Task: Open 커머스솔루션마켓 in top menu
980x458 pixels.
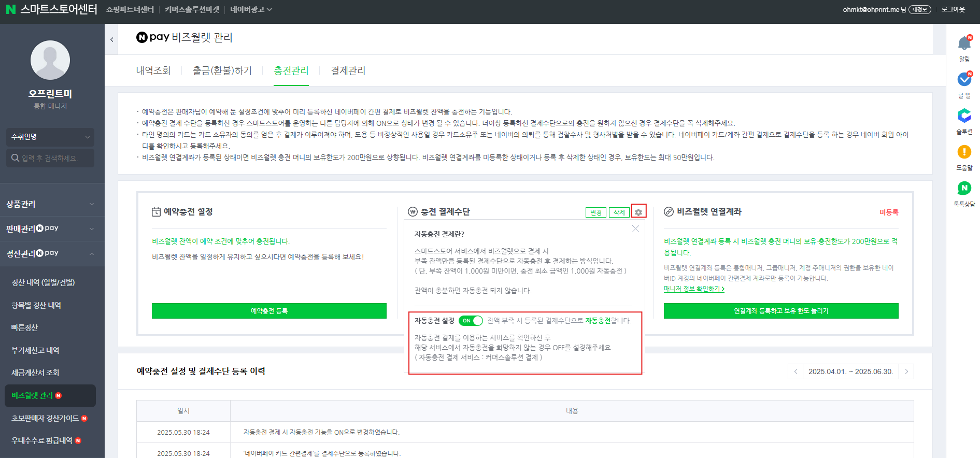Action: 192,9
